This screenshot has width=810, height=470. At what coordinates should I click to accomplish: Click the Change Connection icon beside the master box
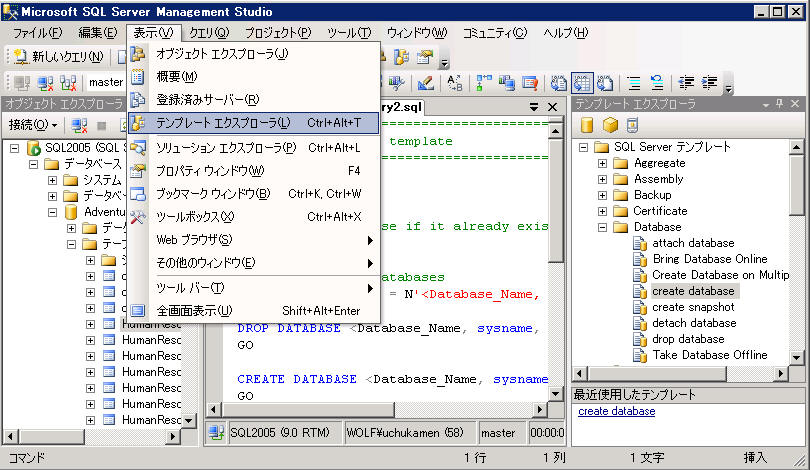click(68, 83)
